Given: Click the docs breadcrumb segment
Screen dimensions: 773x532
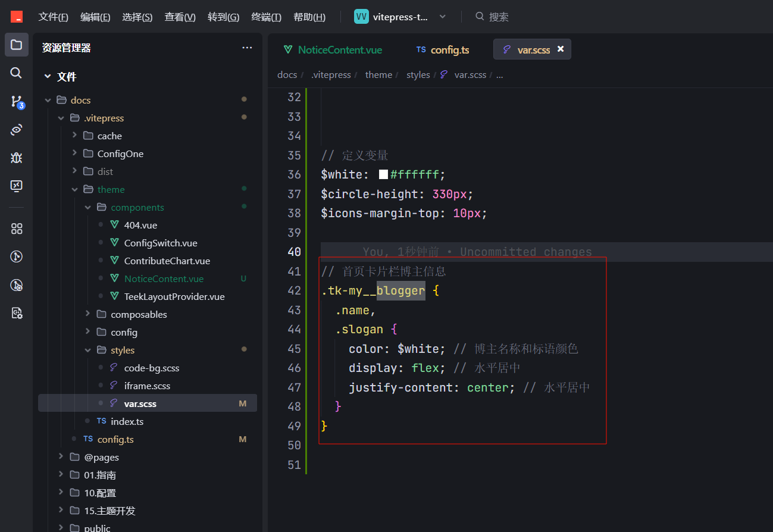Looking at the screenshot, I should pos(287,75).
